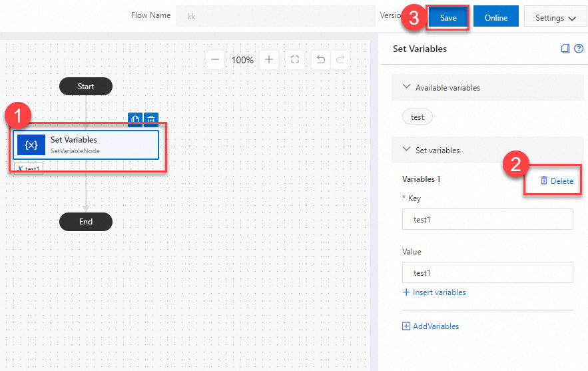The image size is (588, 371).
Task: Open the help question mark icon
Action: click(579, 49)
